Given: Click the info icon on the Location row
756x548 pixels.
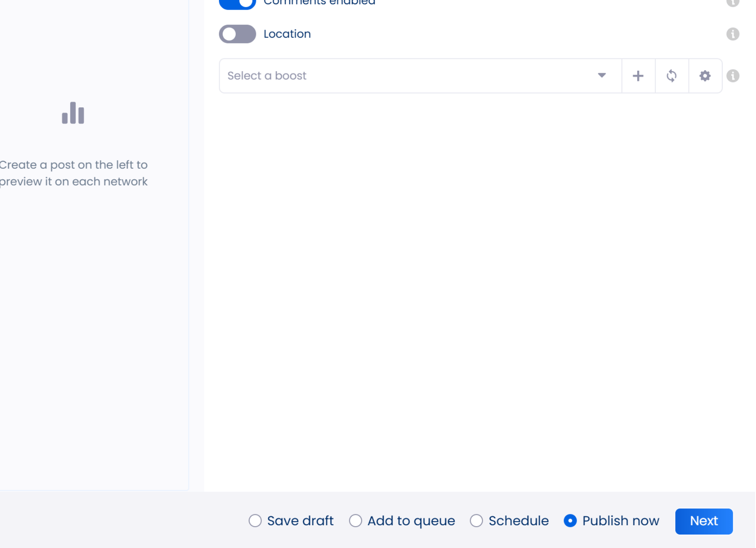Looking at the screenshot, I should (x=732, y=34).
